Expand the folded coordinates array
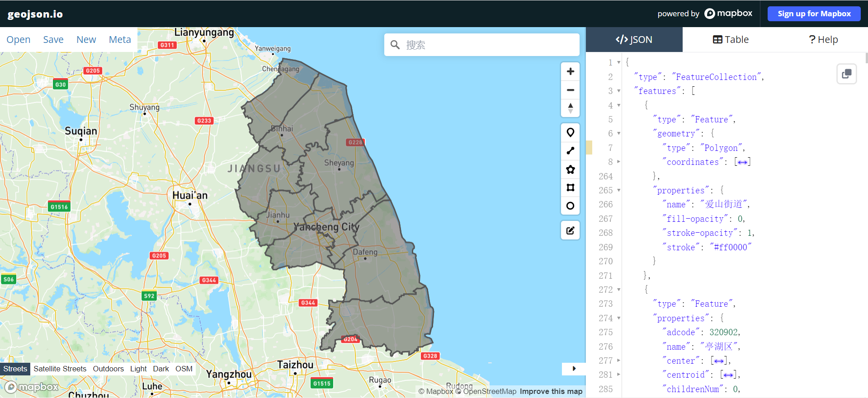The image size is (868, 398). point(742,162)
